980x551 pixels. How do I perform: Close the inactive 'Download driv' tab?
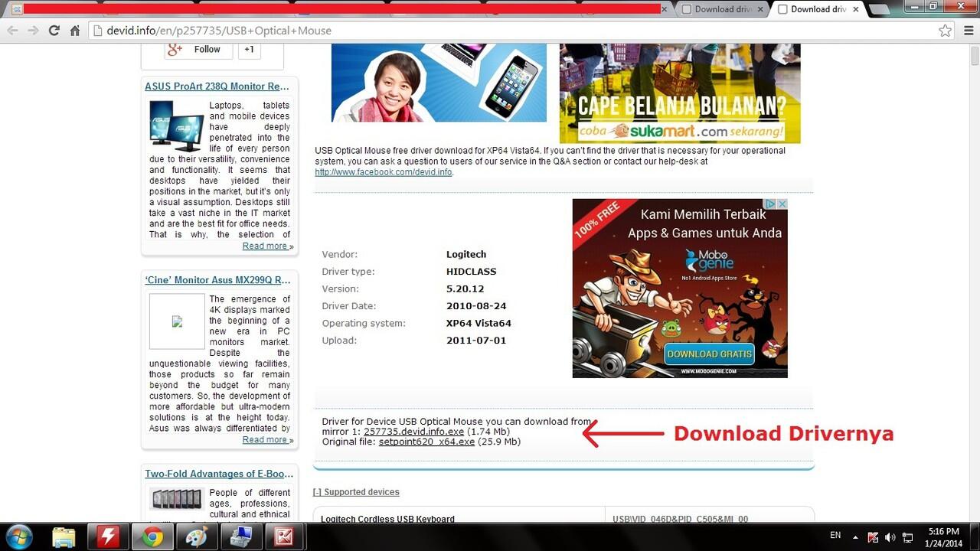coord(760,9)
